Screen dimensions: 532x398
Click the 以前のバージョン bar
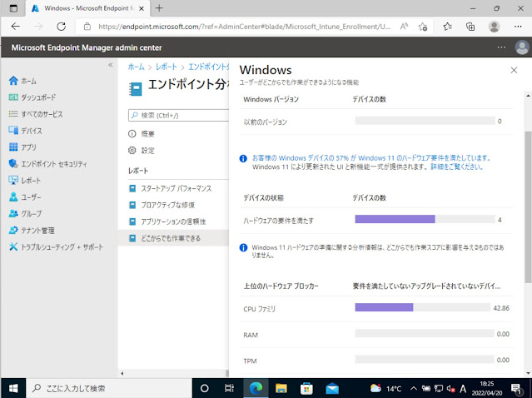[x=425, y=121]
